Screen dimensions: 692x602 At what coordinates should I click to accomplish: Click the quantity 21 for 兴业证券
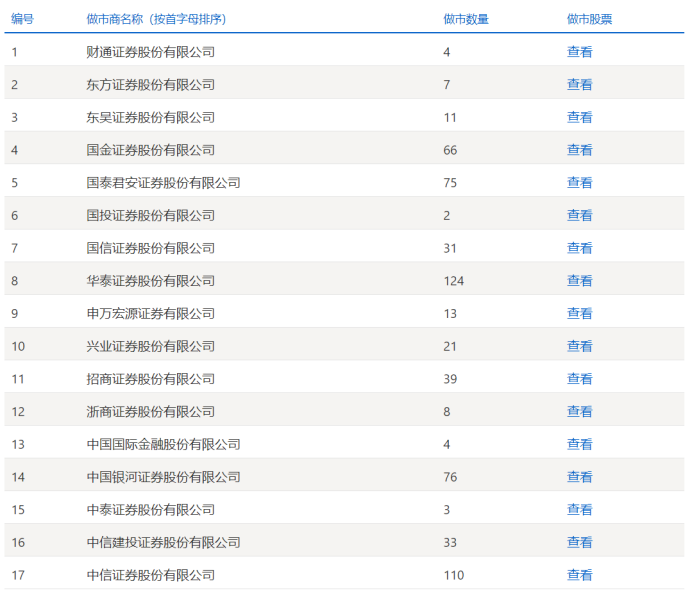[x=450, y=346]
